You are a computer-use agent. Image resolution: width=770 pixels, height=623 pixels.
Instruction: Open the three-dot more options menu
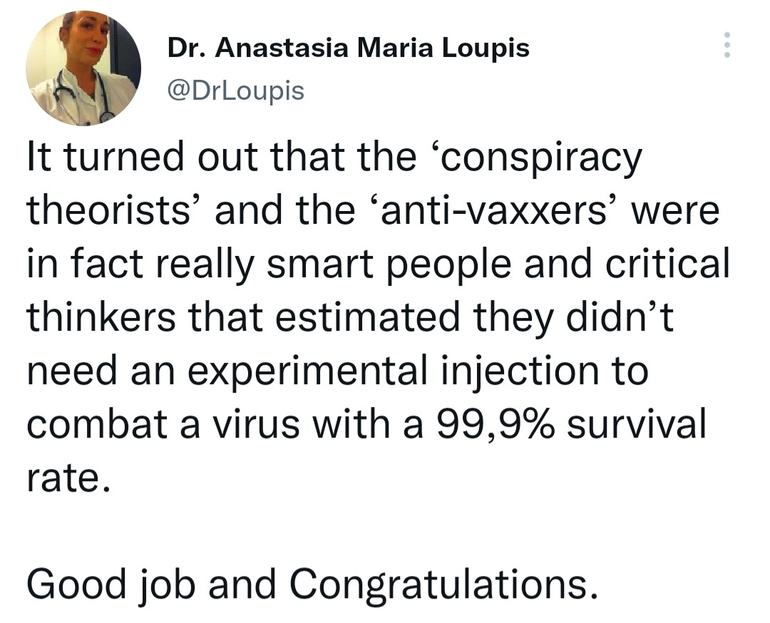[x=727, y=45]
